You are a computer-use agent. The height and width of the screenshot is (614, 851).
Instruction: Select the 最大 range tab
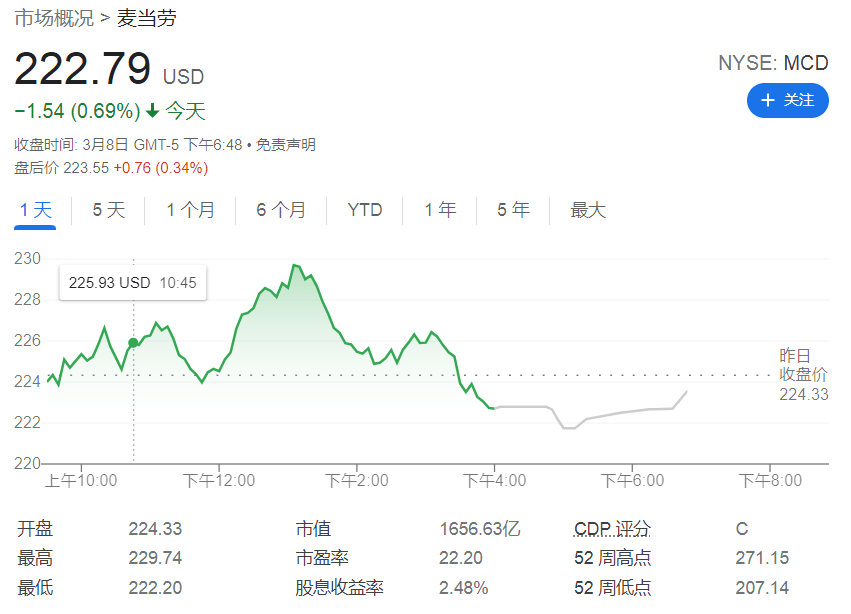[x=588, y=210]
